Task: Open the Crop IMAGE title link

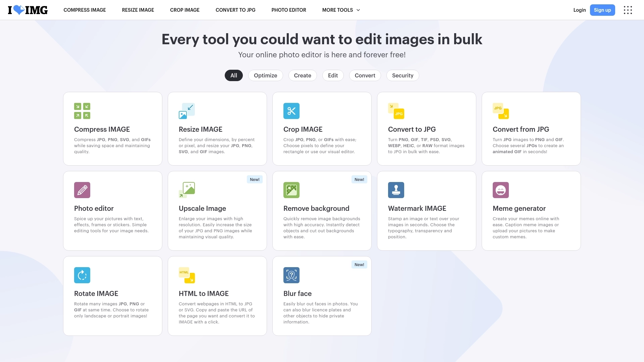Action: (303, 129)
